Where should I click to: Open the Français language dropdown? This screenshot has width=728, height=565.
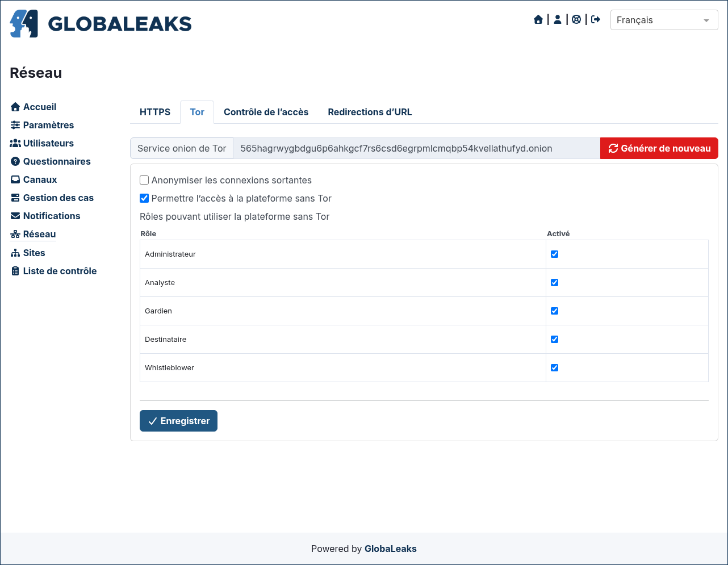pyautogui.click(x=664, y=20)
